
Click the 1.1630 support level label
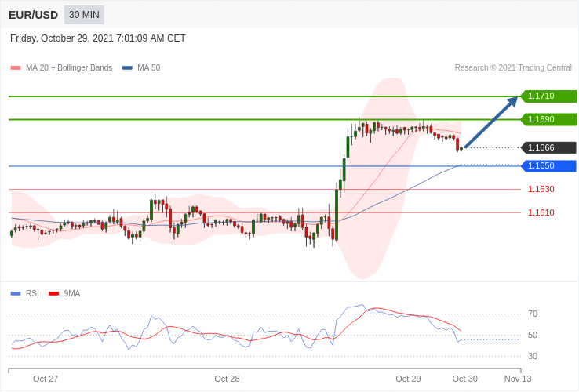541,190
